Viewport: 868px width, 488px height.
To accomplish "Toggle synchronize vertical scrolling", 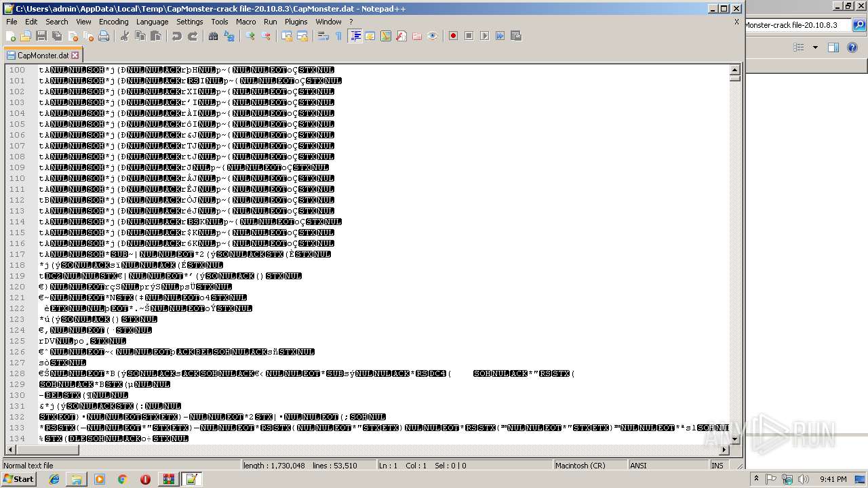I will (287, 36).
